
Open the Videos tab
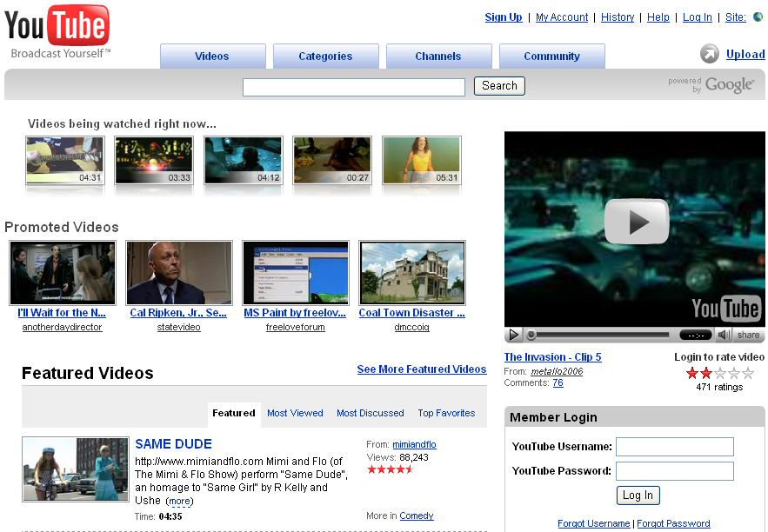[x=212, y=57]
